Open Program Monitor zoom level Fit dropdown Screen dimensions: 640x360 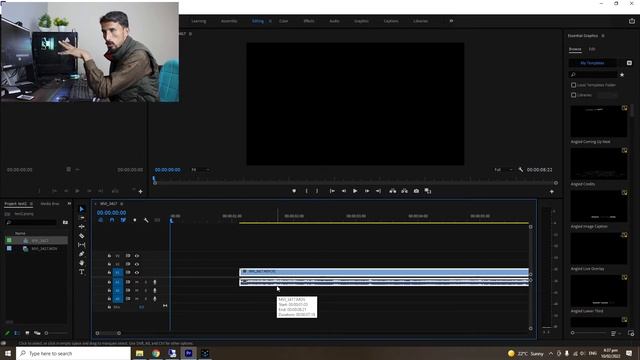[x=201, y=169]
